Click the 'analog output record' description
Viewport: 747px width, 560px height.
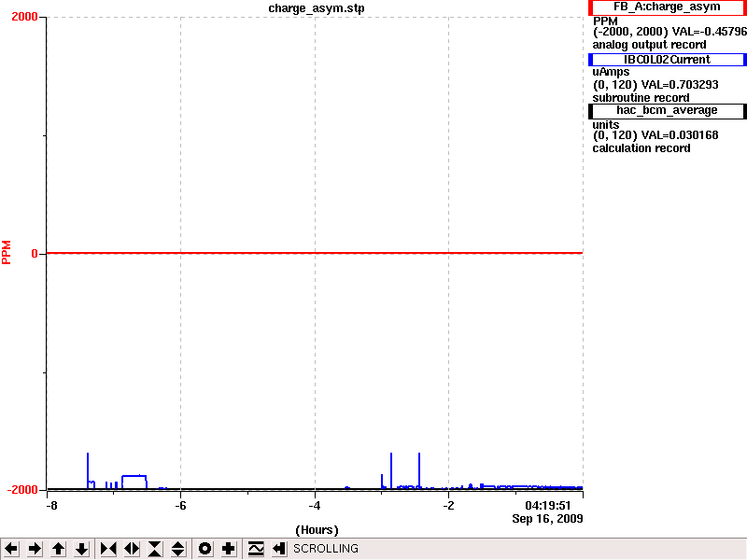[649, 45]
